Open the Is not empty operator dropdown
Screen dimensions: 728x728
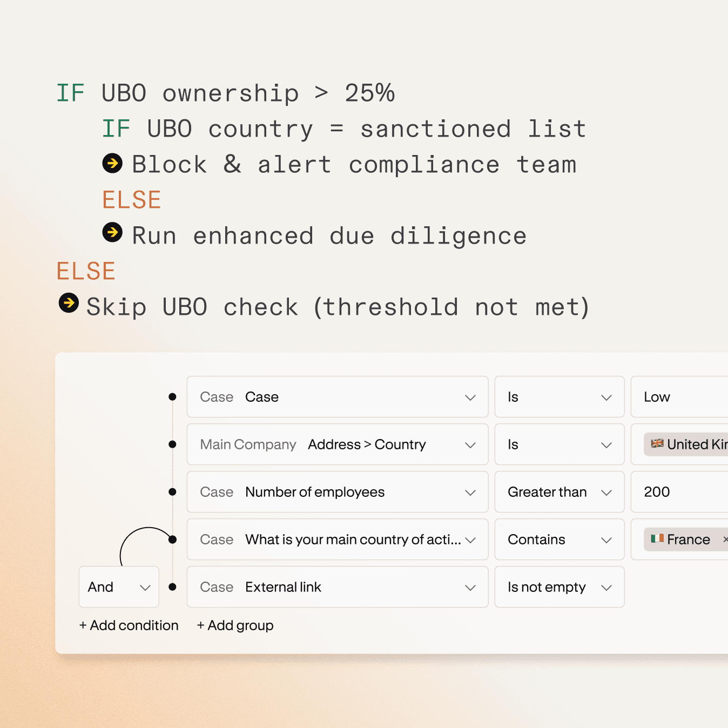(559, 587)
